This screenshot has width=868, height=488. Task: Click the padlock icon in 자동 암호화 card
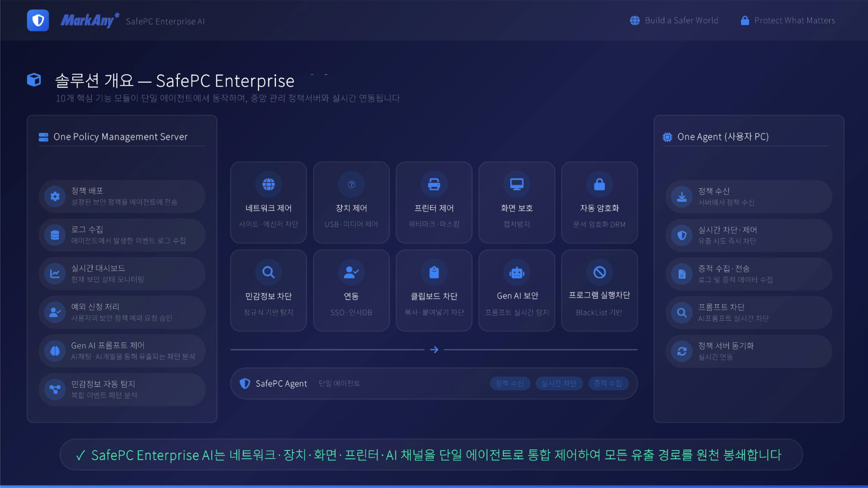599,184
